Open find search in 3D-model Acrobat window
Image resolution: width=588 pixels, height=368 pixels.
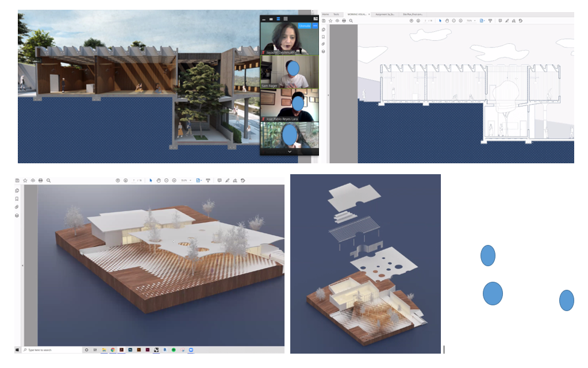point(48,181)
